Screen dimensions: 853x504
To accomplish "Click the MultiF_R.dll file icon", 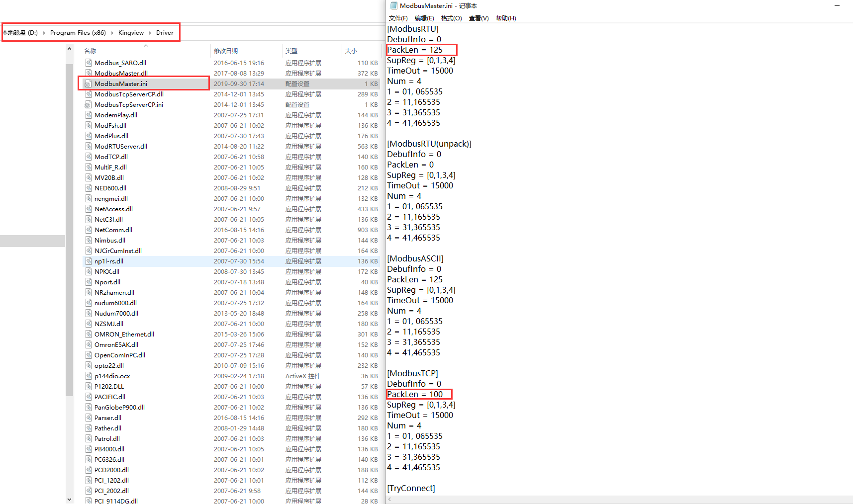I will pyautogui.click(x=88, y=167).
